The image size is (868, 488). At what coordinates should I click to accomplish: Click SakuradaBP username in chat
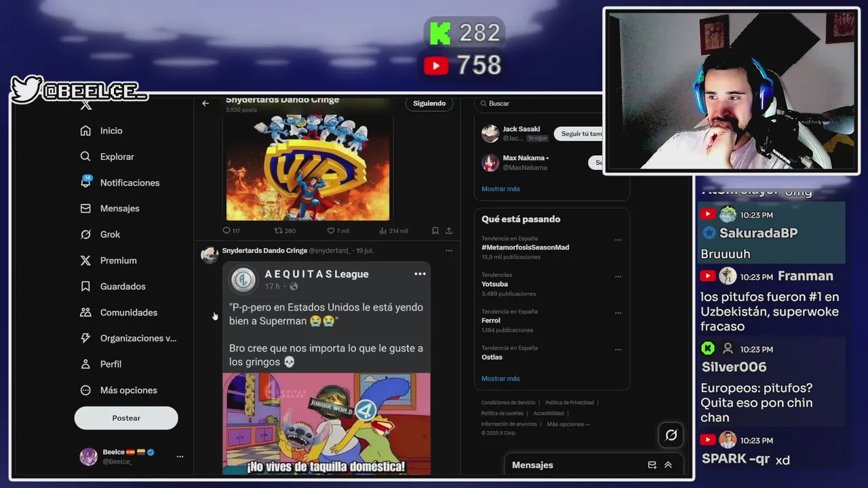758,233
